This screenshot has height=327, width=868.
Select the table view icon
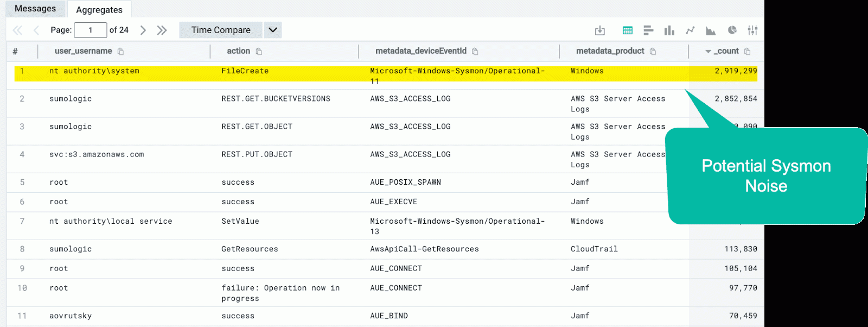point(628,30)
